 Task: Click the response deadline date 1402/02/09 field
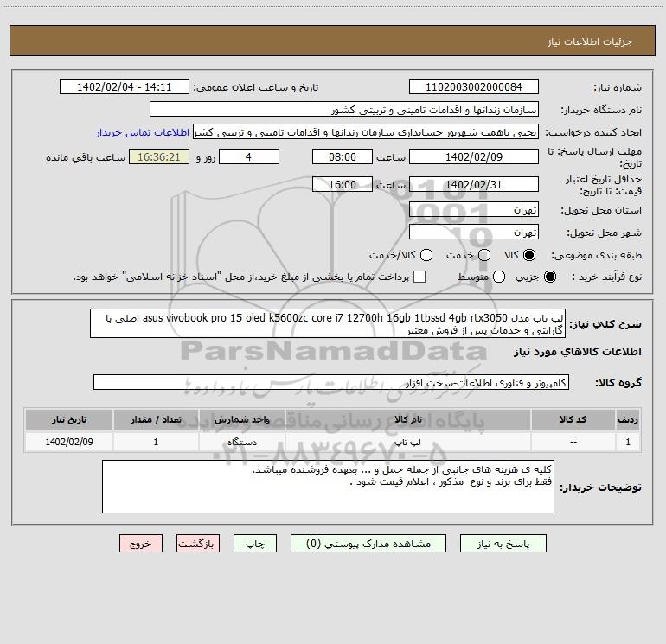[474, 156]
